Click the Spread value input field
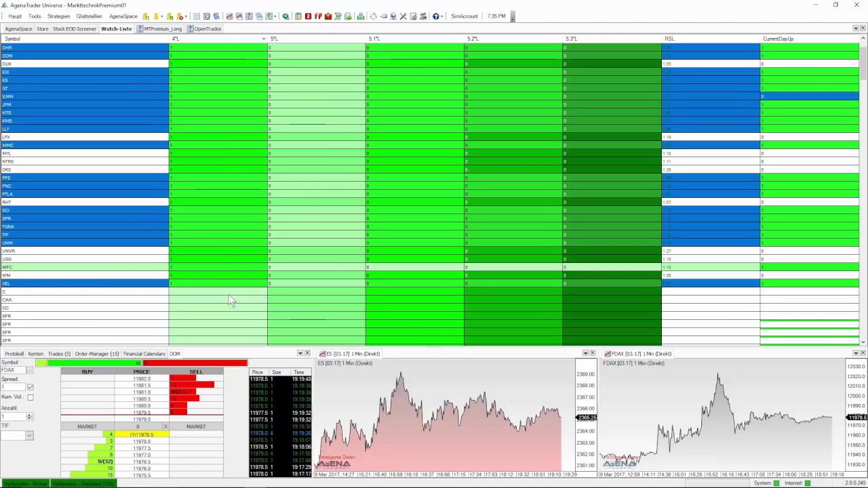868x488 pixels. coord(12,387)
